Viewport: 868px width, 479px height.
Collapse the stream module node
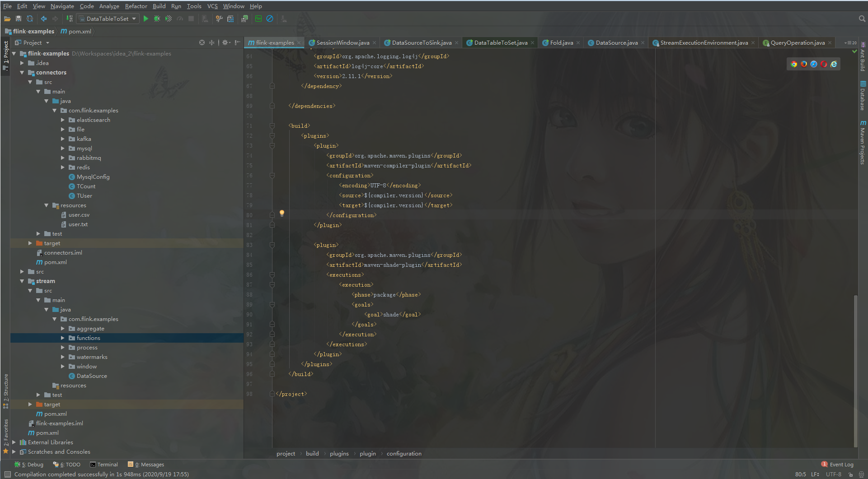22,281
